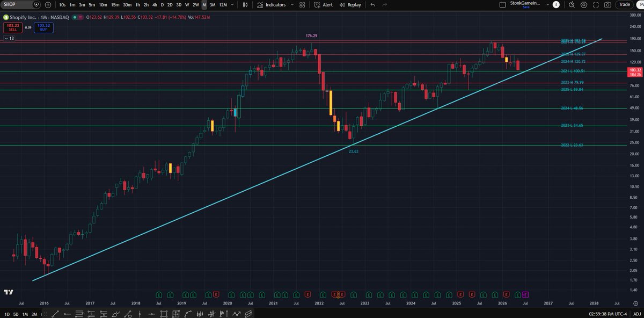Open the candlestick chart style icon
The width and height of the screenshot is (644, 318).
click(x=245, y=4)
